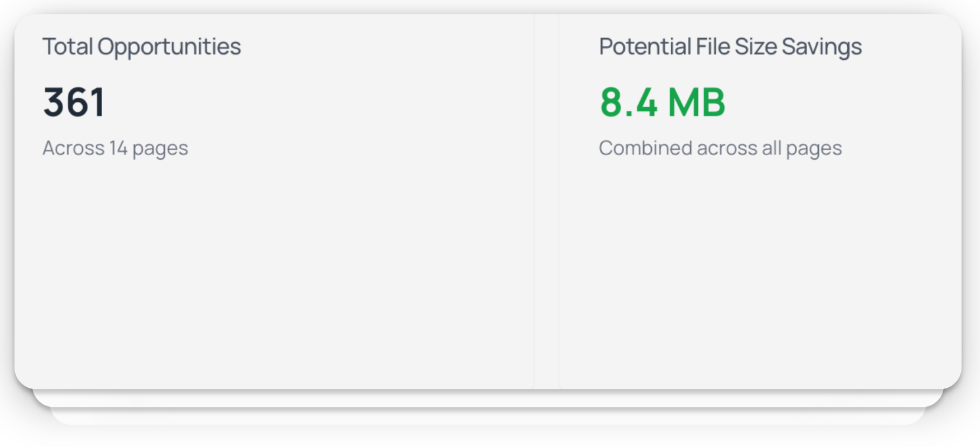The width and height of the screenshot is (980, 447).
Task: Click the word Total in left heading
Action: (68, 47)
